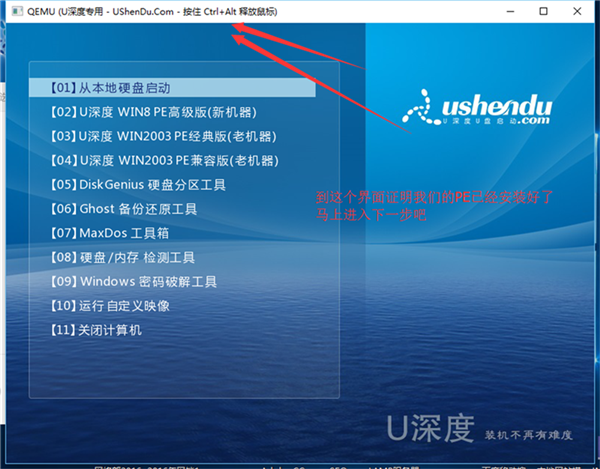Viewport: 600px width, 469px height.
Task: Start 【08】硬盘/内存 检测工具
Action: (x=122, y=257)
